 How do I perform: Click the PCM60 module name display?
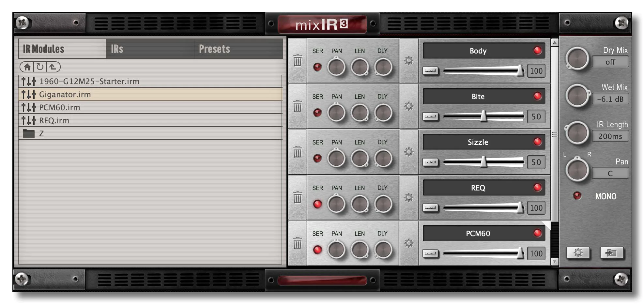pyautogui.click(x=484, y=234)
